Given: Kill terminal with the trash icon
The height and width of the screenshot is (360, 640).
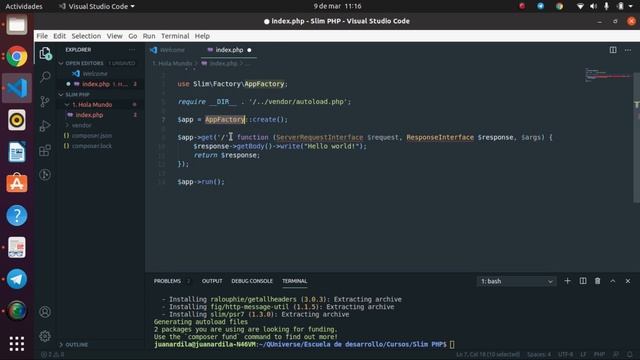Looking at the screenshot, I should (598, 281).
